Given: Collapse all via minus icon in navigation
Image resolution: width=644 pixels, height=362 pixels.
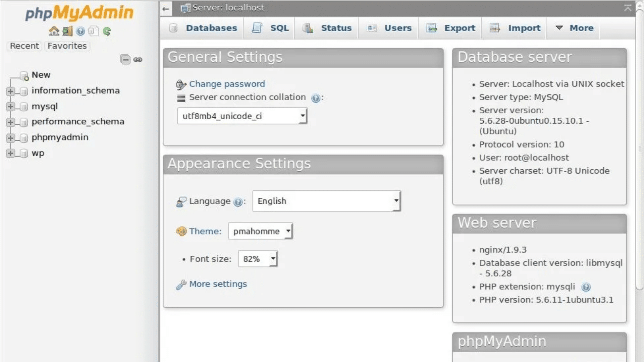Looking at the screenshot, I should tap(125, 59).
